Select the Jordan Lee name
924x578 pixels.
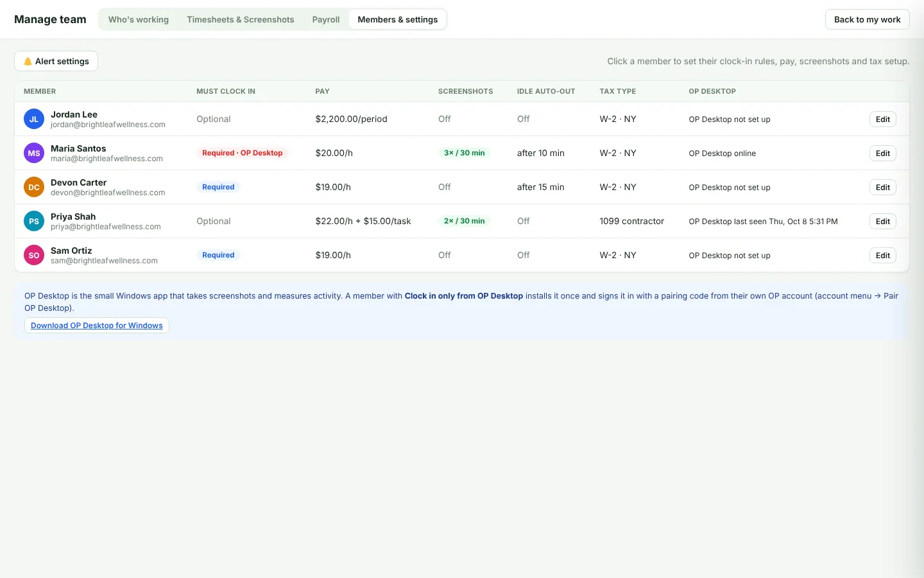(74, 114)
